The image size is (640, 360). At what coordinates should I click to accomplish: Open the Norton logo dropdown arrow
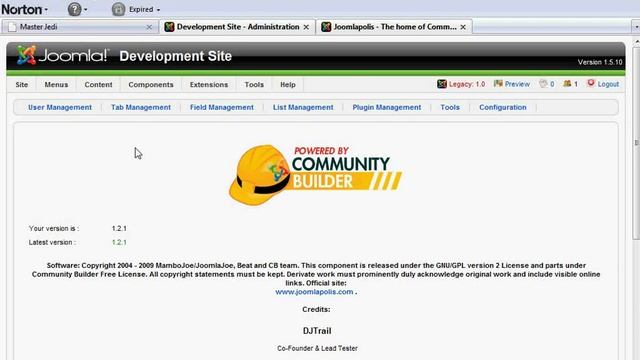[x=46, y=9]
